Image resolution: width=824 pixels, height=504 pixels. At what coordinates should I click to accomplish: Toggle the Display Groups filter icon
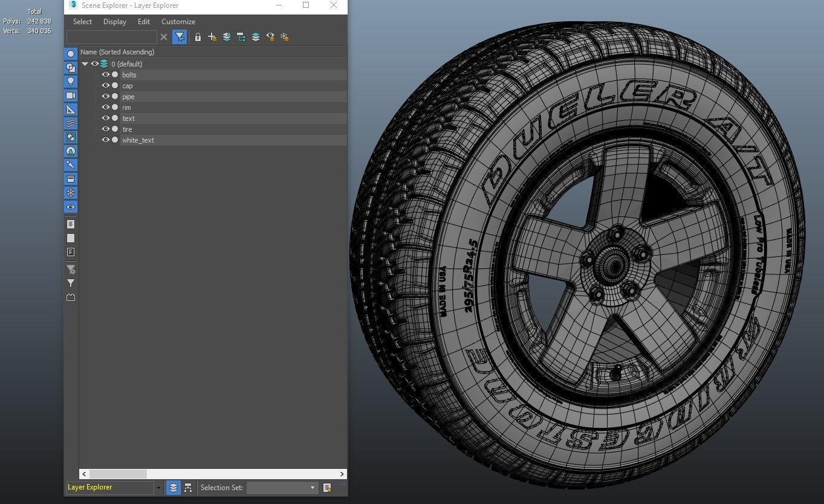[71, 137]
